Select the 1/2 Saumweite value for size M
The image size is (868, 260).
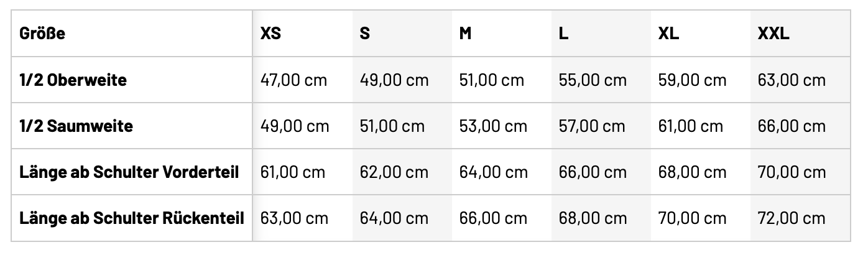[493, 126]
